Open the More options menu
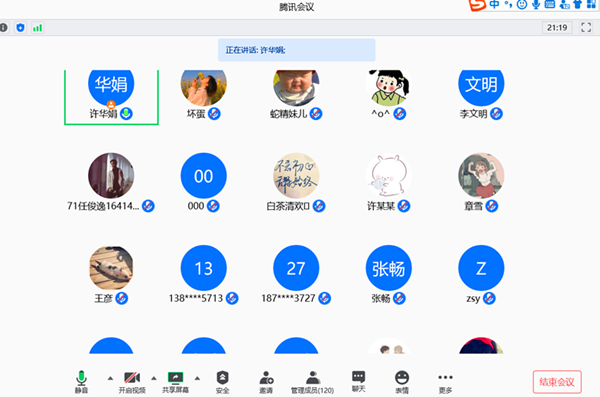The height and width of the screenshot is (397, 600). click(445, 377)
